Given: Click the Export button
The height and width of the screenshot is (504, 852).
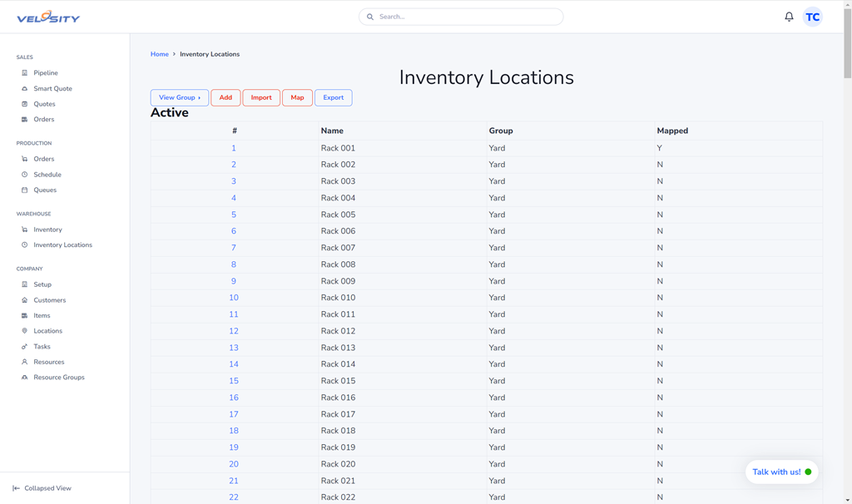Looking at the screenshot, I should tap(333, 97).
